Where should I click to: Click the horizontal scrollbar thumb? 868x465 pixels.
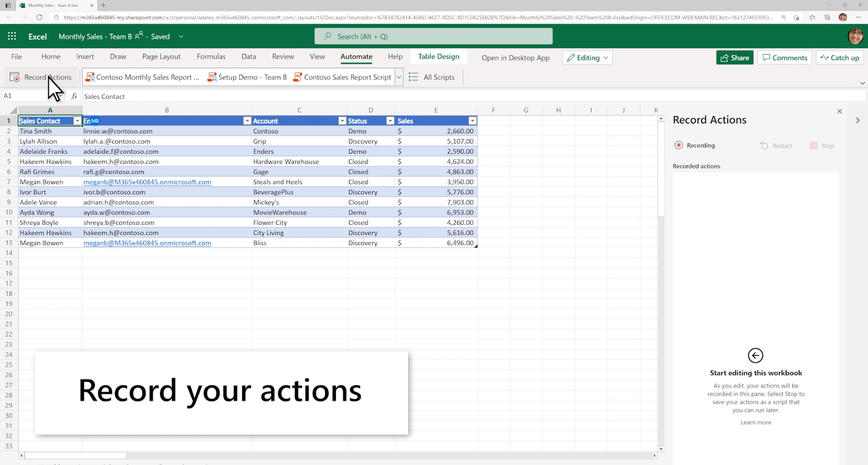[x=76, y=456]
